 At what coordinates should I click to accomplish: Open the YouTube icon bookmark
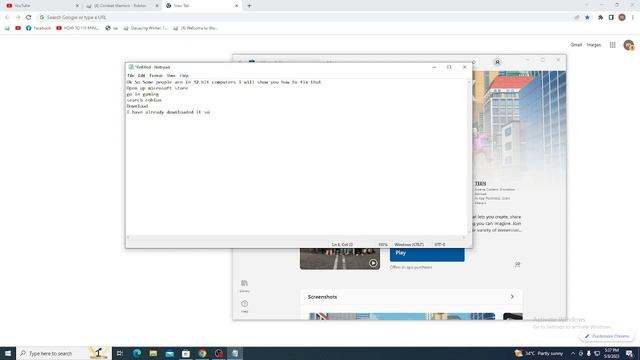18,28
